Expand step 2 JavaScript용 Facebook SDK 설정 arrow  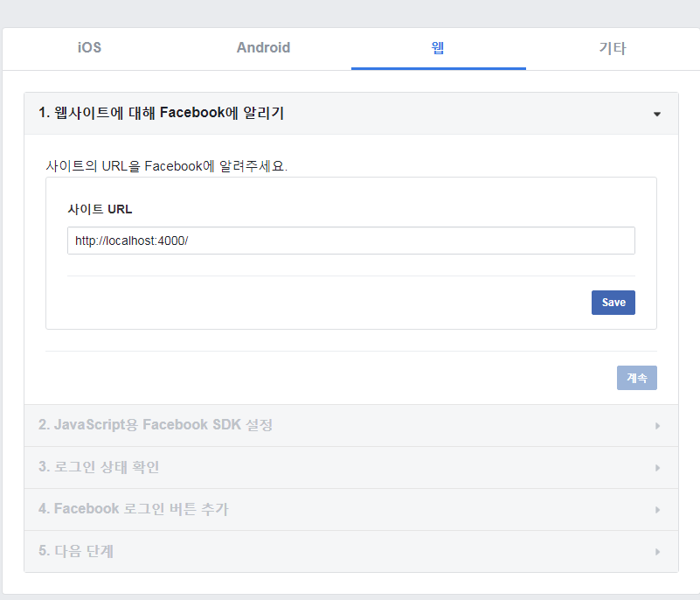tap(657, 426)
